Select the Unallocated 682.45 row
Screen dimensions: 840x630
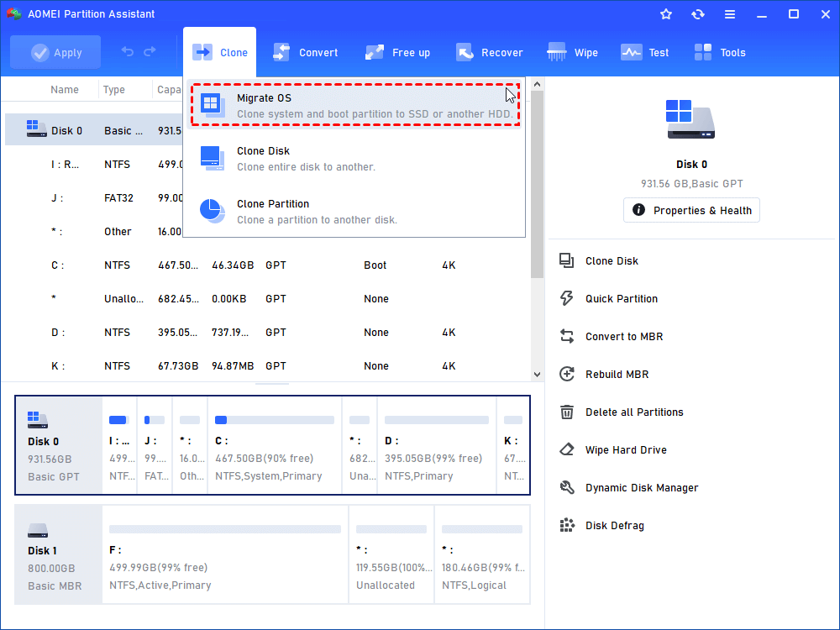(268, 299)
